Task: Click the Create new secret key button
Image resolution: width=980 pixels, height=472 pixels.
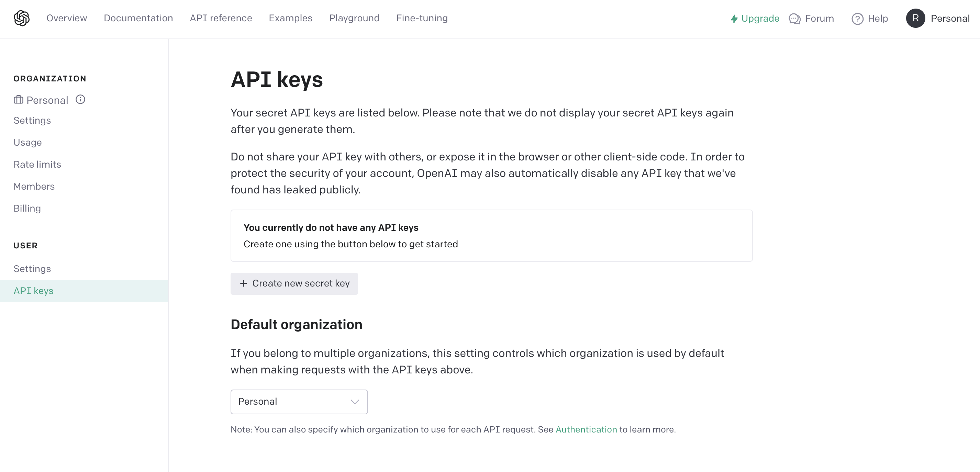Action: coord(294,283)
